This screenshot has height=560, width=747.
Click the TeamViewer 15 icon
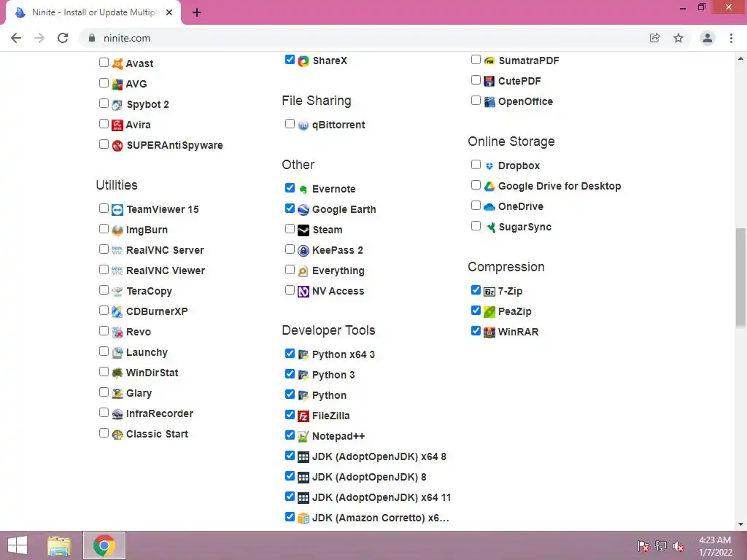tap(117, 209)
